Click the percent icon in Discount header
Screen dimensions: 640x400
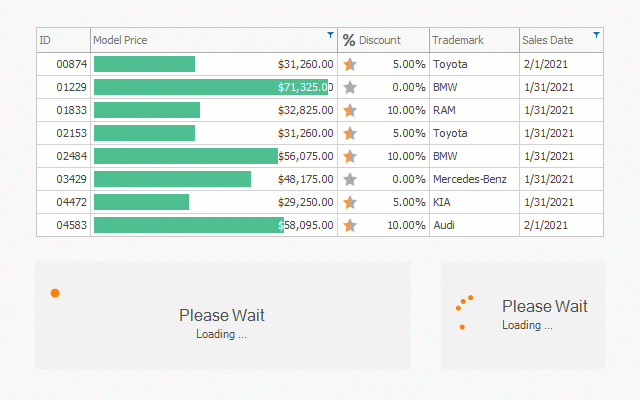[349, 40]
